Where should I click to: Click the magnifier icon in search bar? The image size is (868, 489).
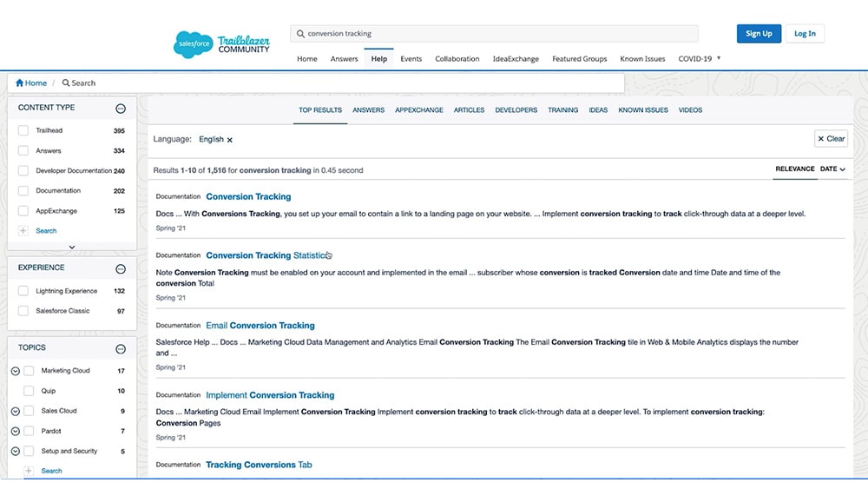300,34
